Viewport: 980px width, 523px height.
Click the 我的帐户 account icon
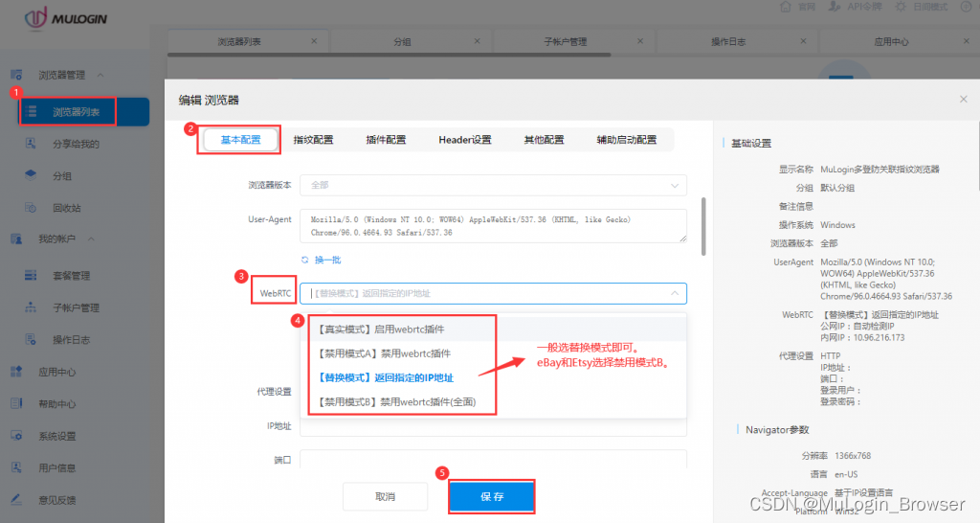pyautogui.click(x=16, y=239)
